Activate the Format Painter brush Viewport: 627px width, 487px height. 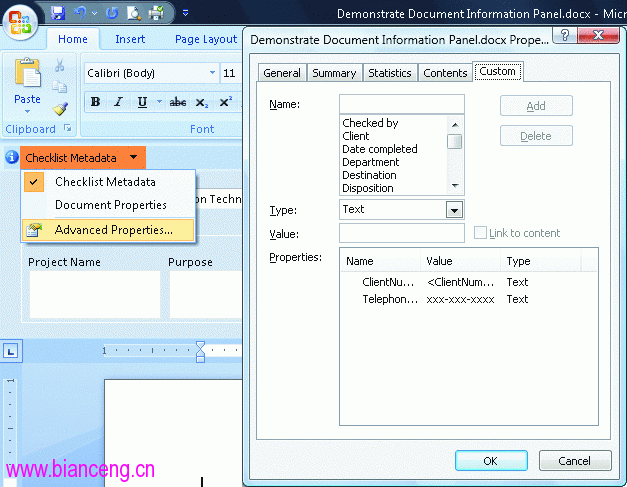(60, 108)
